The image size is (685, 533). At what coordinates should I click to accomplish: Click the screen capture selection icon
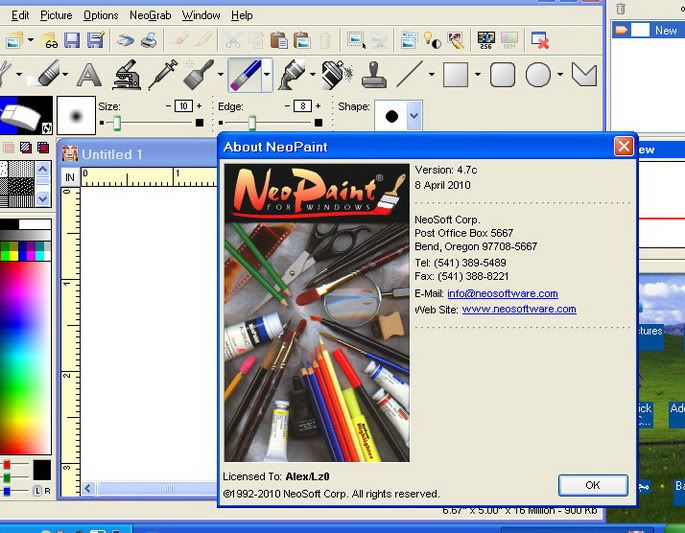(356, 40)
